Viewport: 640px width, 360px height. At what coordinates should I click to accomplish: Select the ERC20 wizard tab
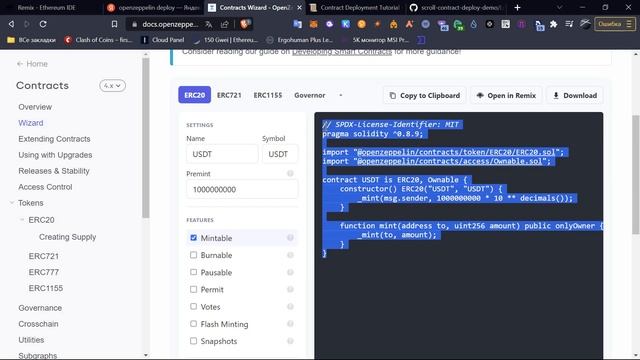[195, 95]
